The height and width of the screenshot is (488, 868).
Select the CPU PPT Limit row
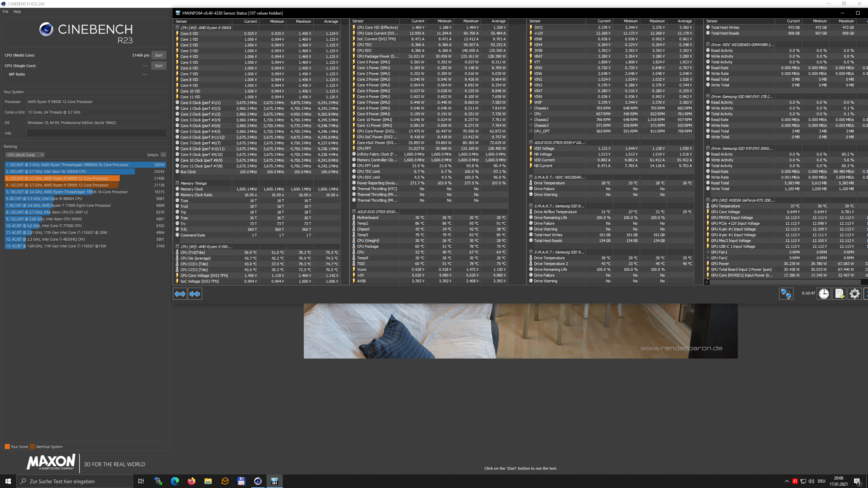coord(430,166)
